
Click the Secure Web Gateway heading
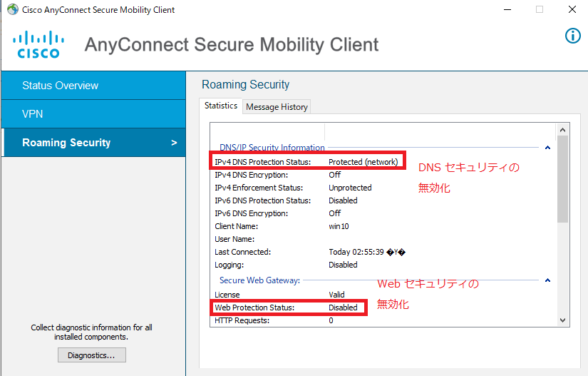[259, 280]
